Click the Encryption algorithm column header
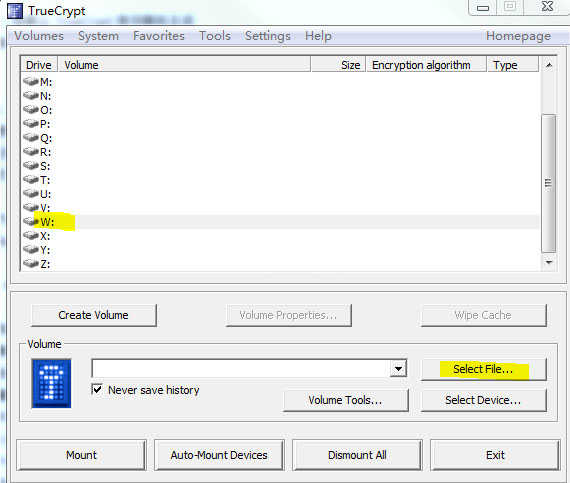The image size is (570, 483). pos(426,65)
